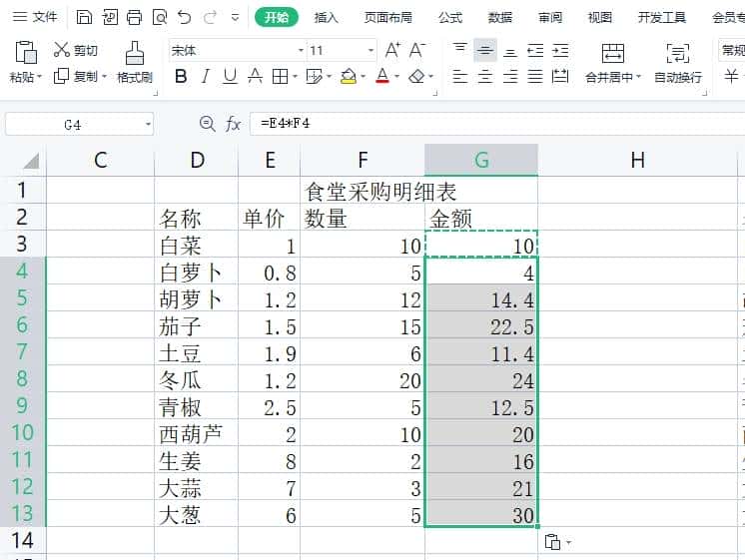Screen dimensions: 745x560
Task: Click the select-all corner triangle
Action: coord(31,161)
